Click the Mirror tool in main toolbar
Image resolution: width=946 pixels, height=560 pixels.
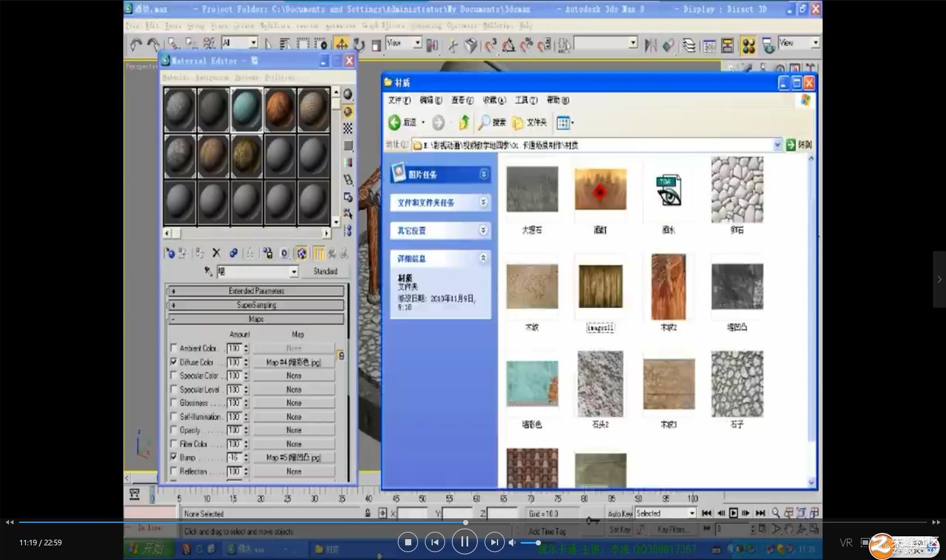(650, 45)
